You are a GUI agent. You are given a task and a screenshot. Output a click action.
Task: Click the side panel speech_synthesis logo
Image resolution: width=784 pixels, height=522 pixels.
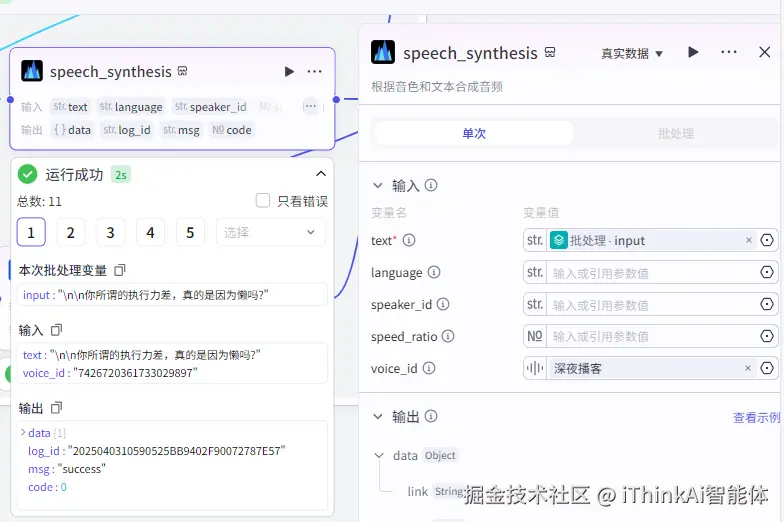[383, 52]
